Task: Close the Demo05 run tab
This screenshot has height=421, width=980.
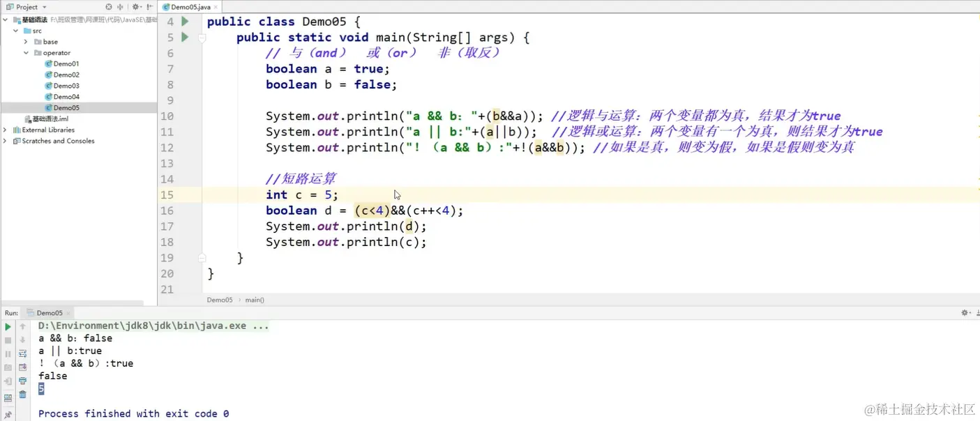Action: point(70,313)
